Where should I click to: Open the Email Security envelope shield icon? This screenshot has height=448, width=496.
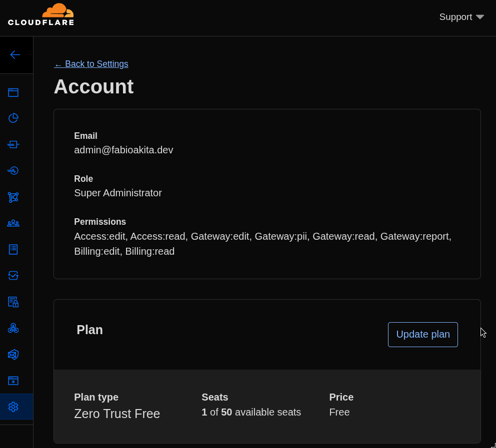[x=13, y=355]
